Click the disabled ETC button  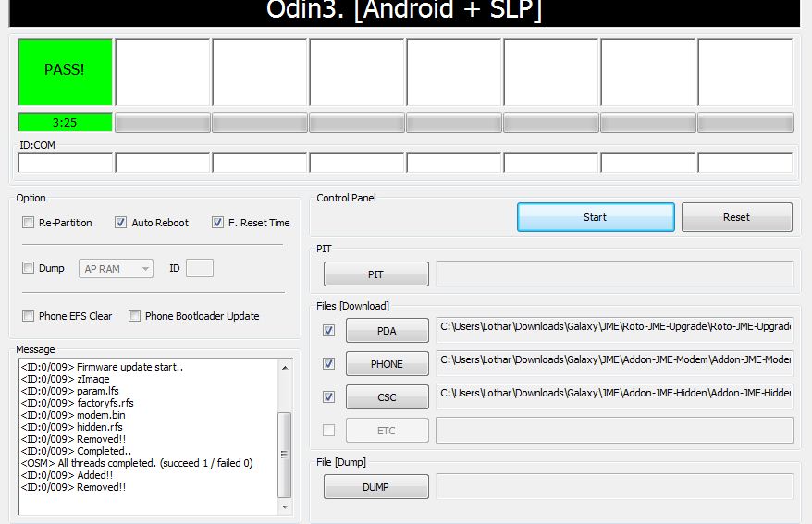coord(387,431)
